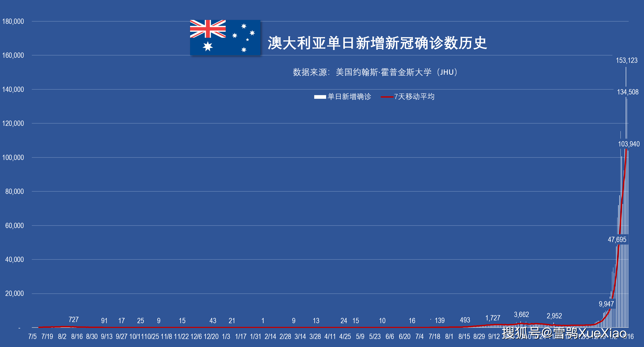644x347 pixels.
Task: Click the x-axis date 9/27
Action: click(122, 336)
